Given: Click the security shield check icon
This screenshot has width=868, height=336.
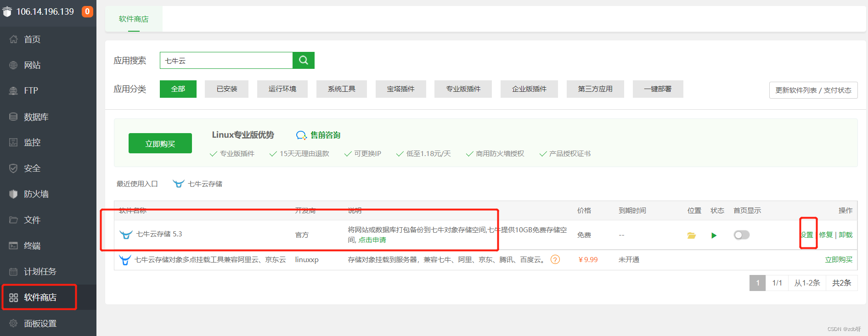Looking at the screenshot, I should (x=13, y=168).
